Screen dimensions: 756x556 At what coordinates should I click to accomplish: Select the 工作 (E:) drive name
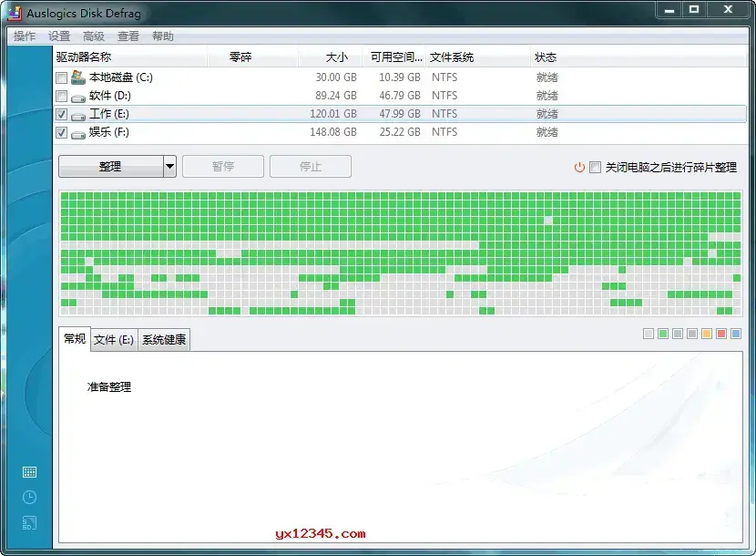109,114
